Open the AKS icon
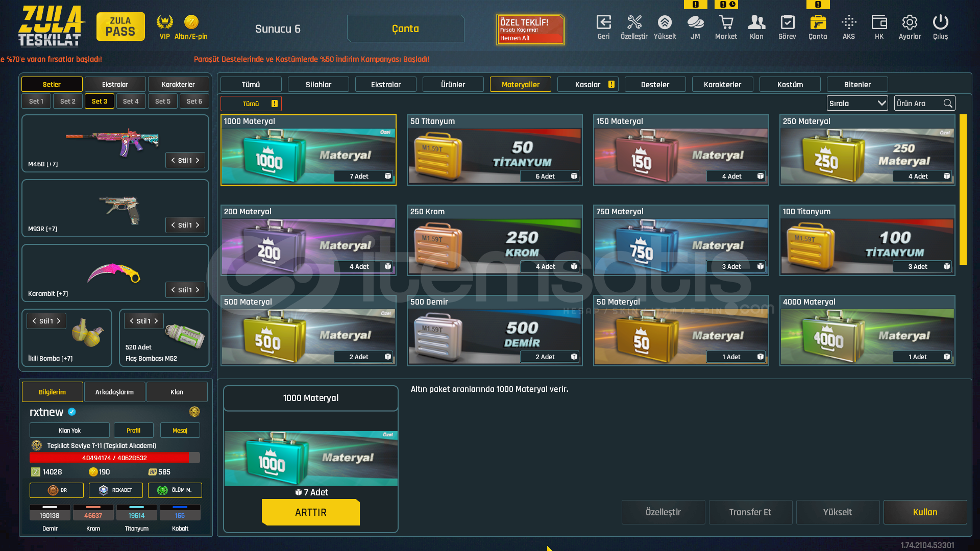 [849, 22]
